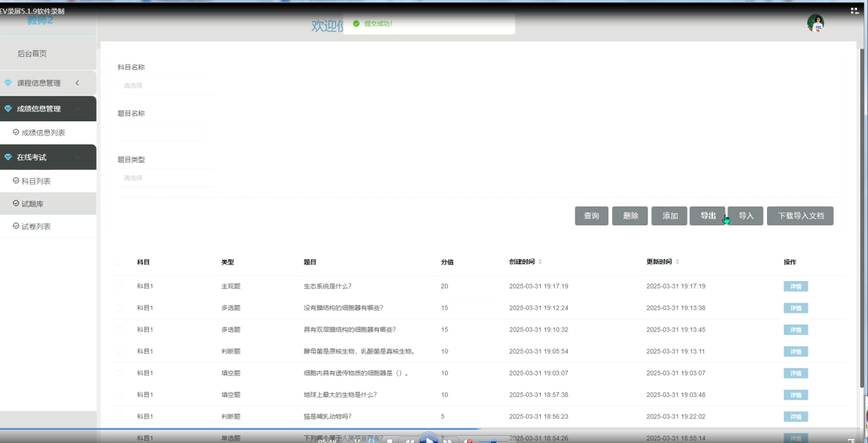
Task: Open the 课程信息管理 sidebar menu
Action: pyautogui.click(x=48, y=83)
